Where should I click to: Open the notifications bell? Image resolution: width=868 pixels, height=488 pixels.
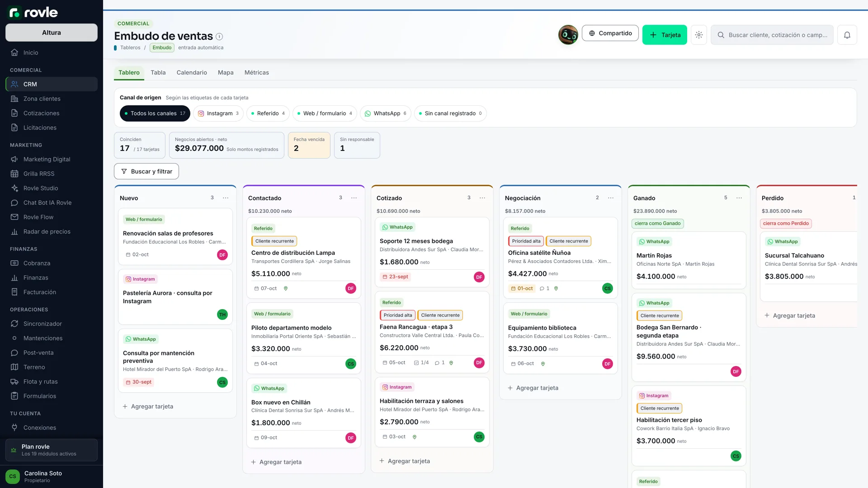point(847,35)
